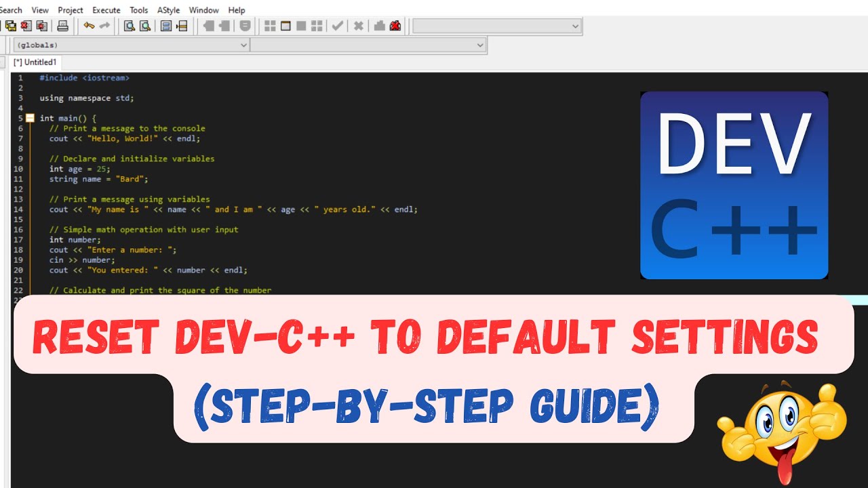Click the 'string name = "Bard";' line

[x=98, y=179]
